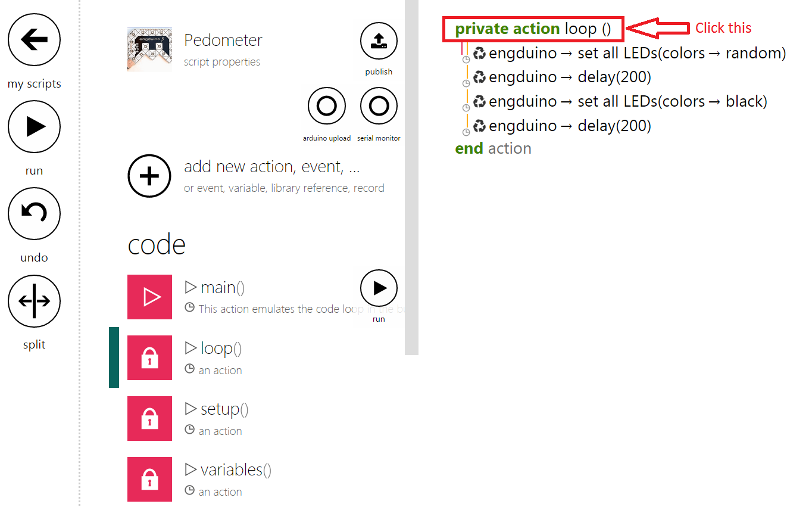Click the pink lock icon beside setup()
This screenshot has height=507, width=812.
(x=149, y=418)
